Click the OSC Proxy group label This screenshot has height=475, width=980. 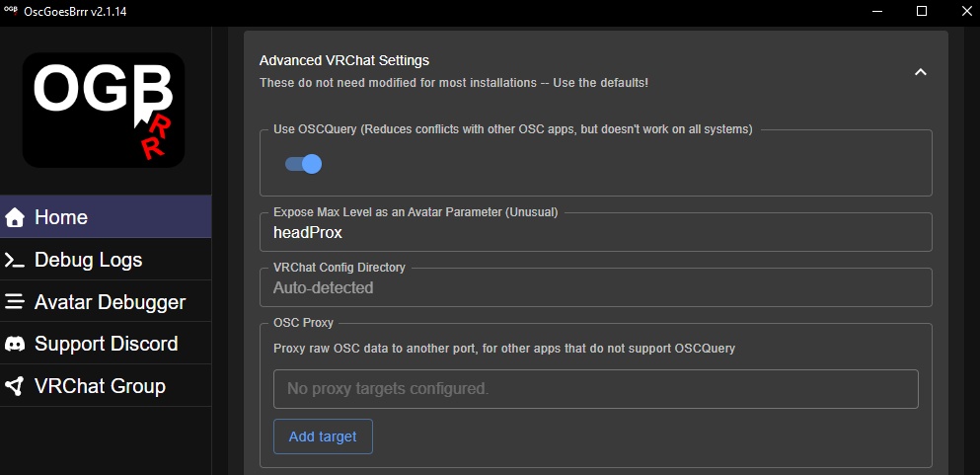pyautogui.click(x=304, y=323)
